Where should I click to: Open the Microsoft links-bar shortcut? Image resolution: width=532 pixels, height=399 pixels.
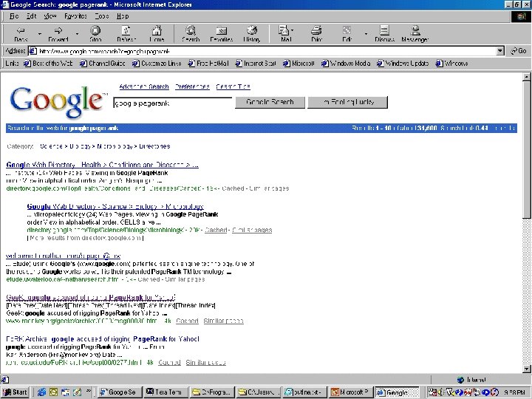click(x=299, y=64)
